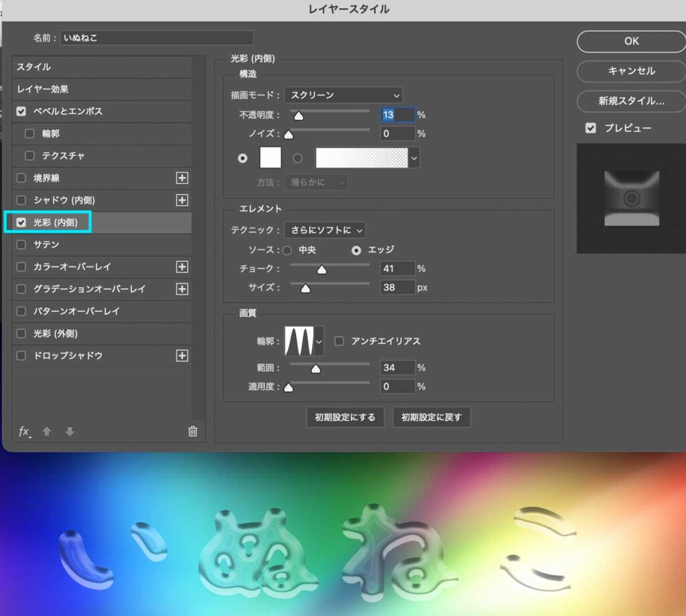
Task: Click the up arrow to move effect
Action: (x=46, y=432)
